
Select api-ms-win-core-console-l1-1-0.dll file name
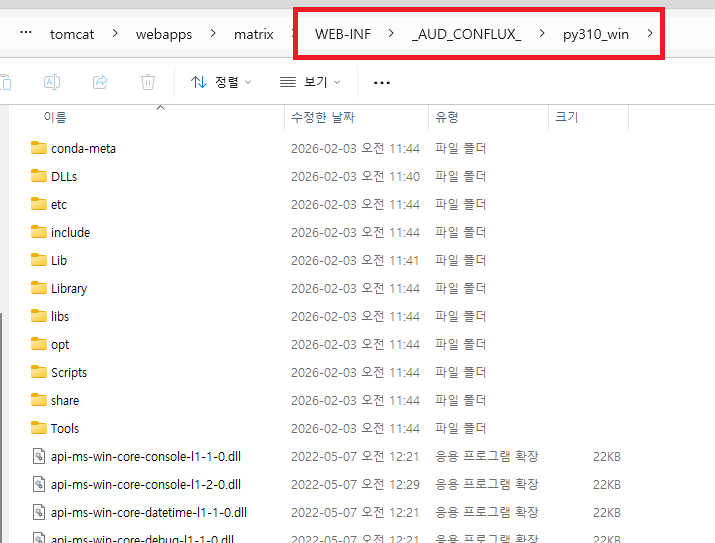pos(146,456)
